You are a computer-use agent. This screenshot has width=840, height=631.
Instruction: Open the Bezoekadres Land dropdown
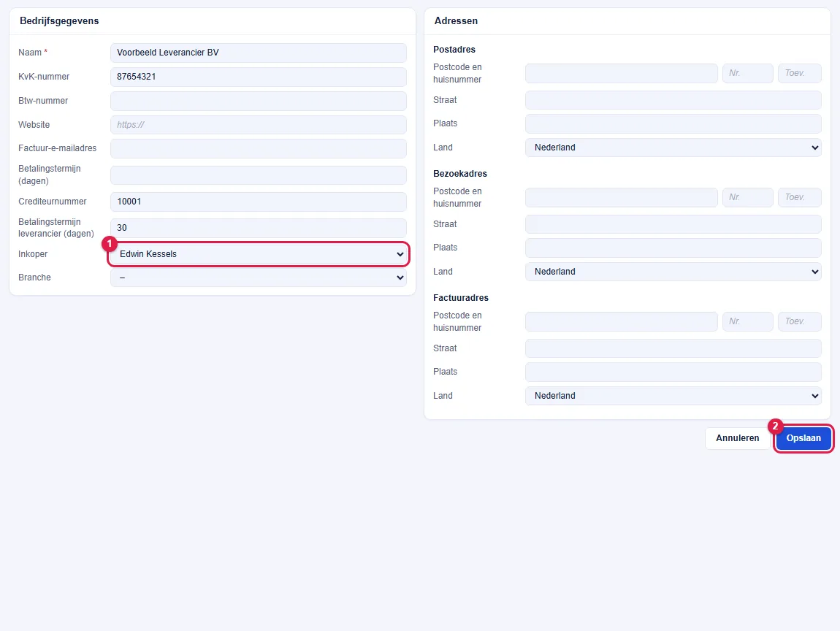[673, 272]
